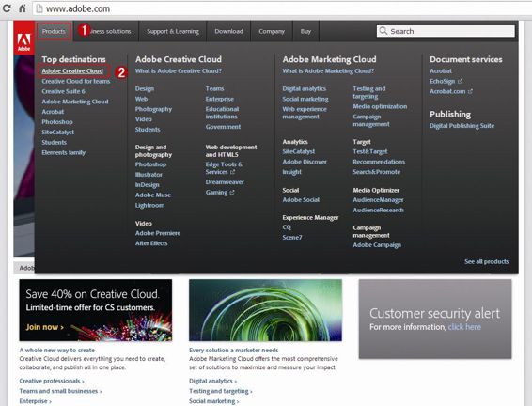
Task: Open Testing and targeting link below banner
Action: pos(221,391)
